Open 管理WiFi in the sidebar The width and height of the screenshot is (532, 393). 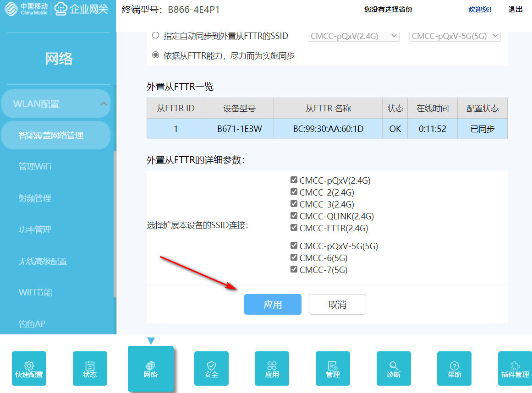pyautogui.click(x=35, y=166)
